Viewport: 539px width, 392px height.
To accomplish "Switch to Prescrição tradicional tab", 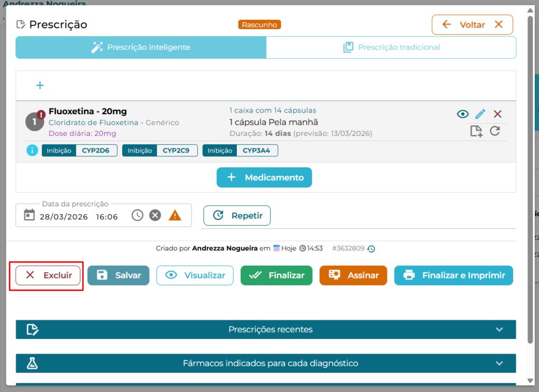I will pos(391,47).
